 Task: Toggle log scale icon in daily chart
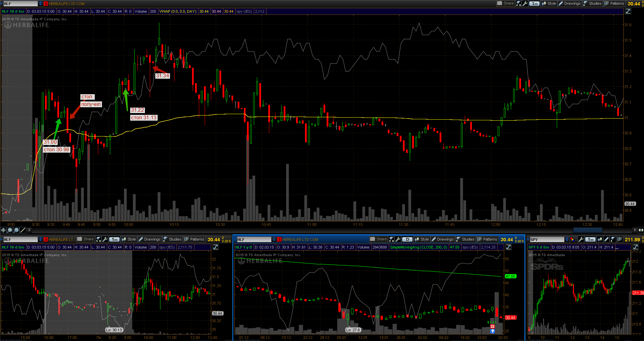pos(508,247)
